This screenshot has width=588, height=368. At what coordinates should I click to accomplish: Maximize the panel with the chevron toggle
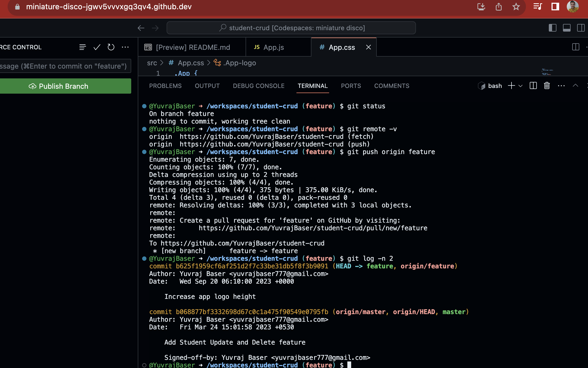click(575, 85)
